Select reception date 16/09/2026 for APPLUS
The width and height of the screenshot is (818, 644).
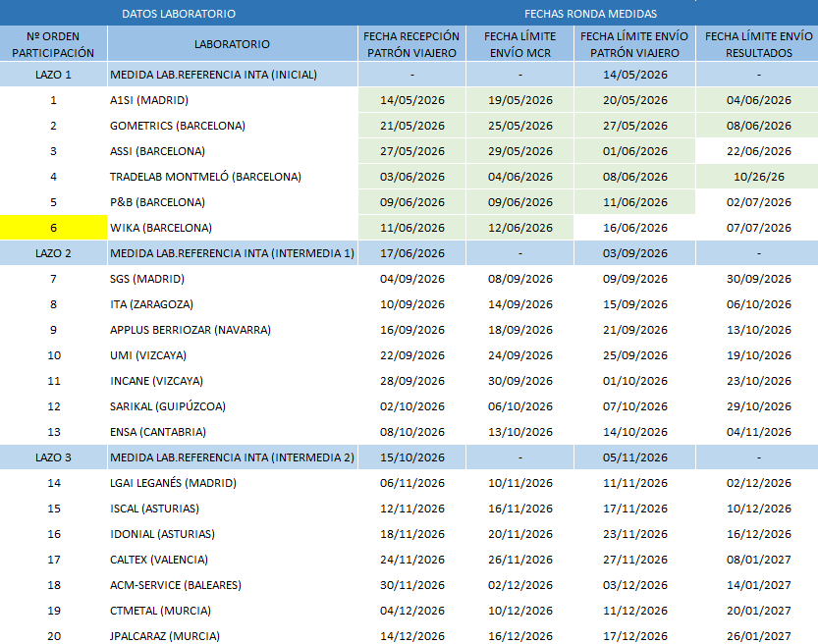click(412, 330)
